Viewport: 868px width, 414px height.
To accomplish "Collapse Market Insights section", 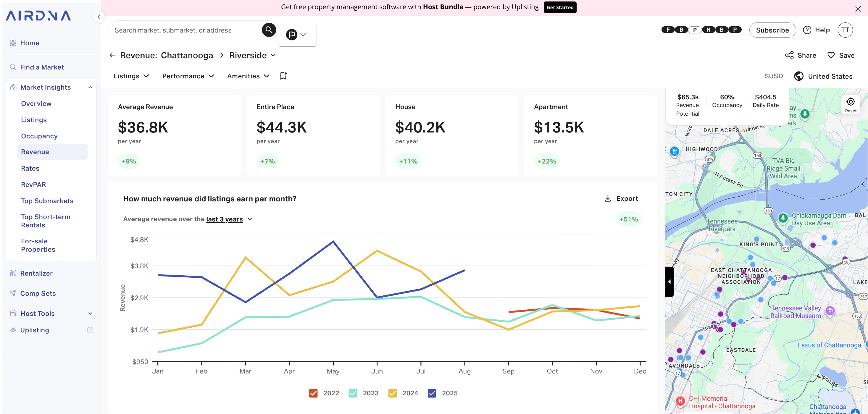I will (x=90, y=87).
